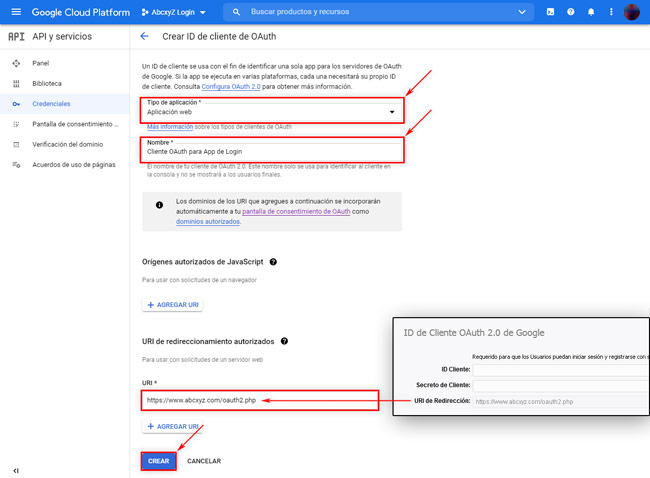Click the Para usar con solicitudes de un navegador text
This screenshot has width=650, height=478.
coord(199,280)
